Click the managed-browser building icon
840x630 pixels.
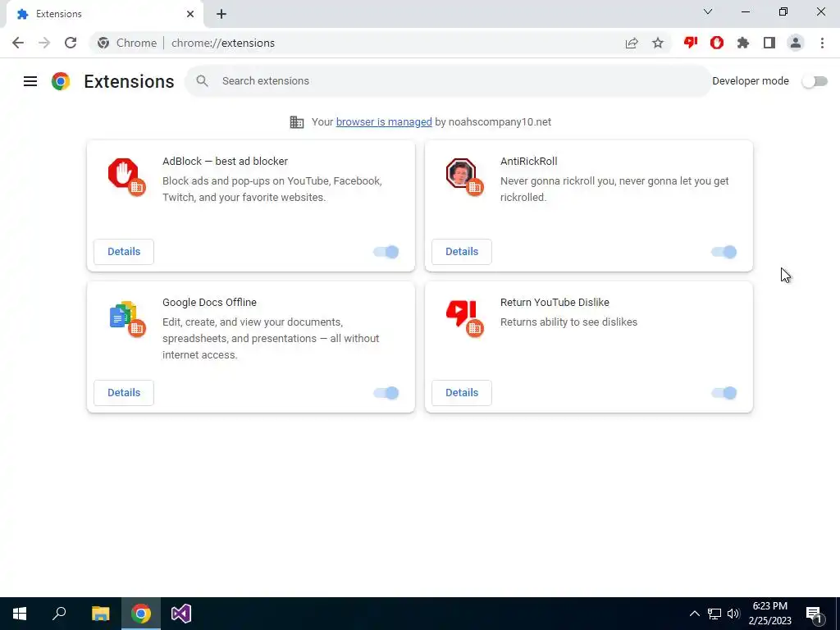click(x=297, y=122)
